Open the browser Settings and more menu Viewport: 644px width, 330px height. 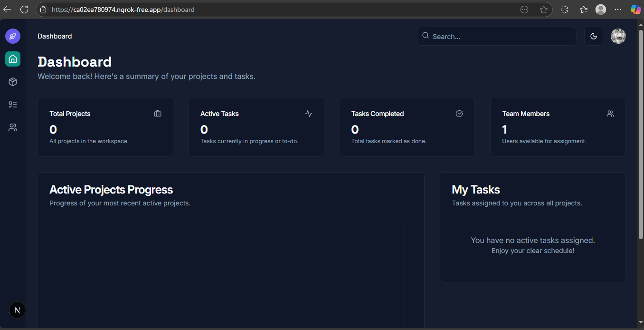(617, 10)
